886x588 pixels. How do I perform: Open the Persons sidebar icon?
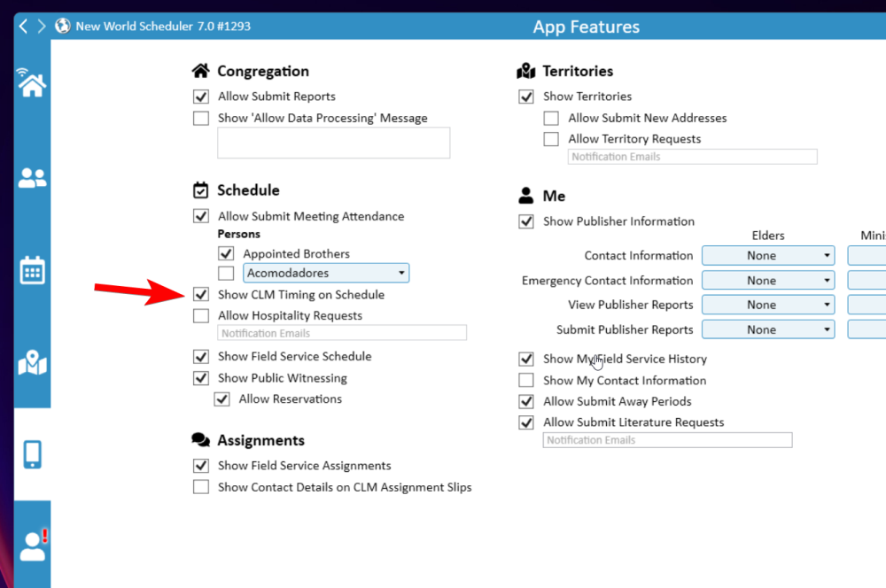(33, 178)
